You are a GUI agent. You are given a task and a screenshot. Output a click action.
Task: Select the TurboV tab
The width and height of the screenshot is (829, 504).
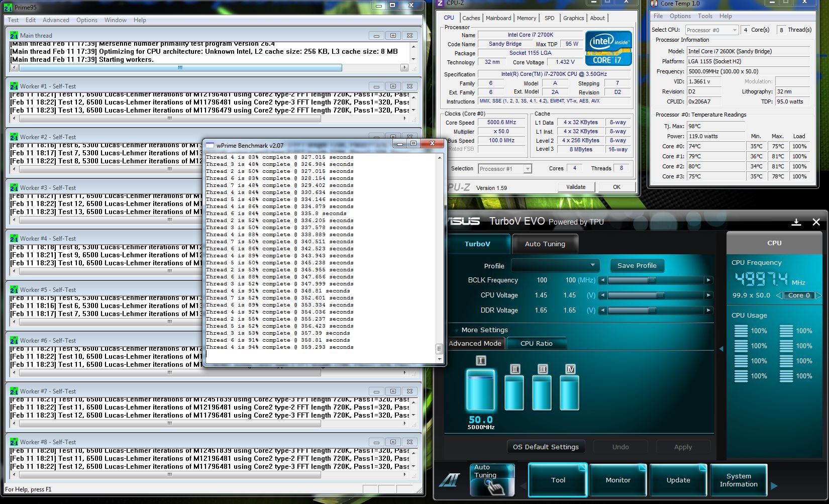477,244
